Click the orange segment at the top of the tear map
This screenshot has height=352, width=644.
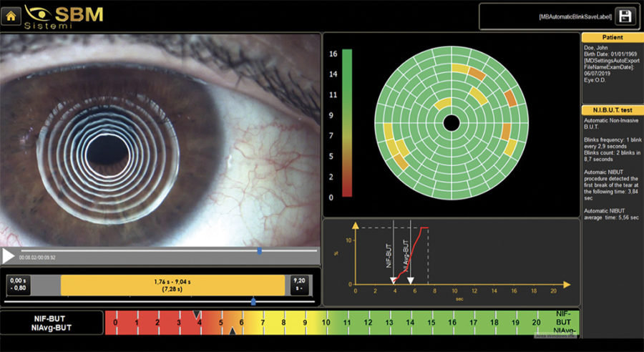coord(477,74)
